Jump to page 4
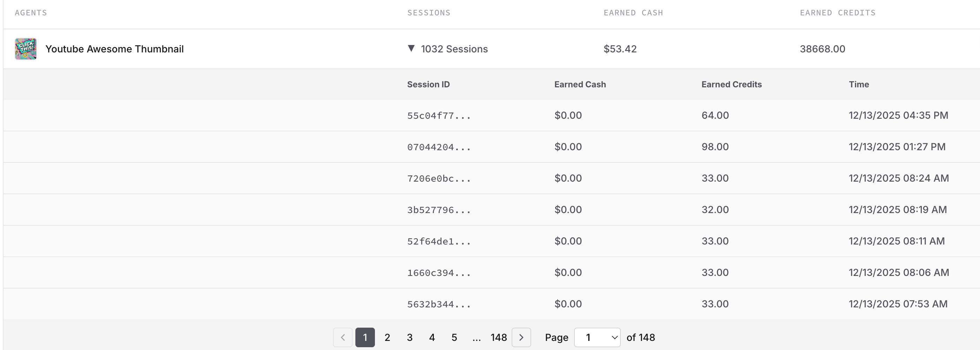Viewport: 980px width, 350px height. (x=432, y=337)
